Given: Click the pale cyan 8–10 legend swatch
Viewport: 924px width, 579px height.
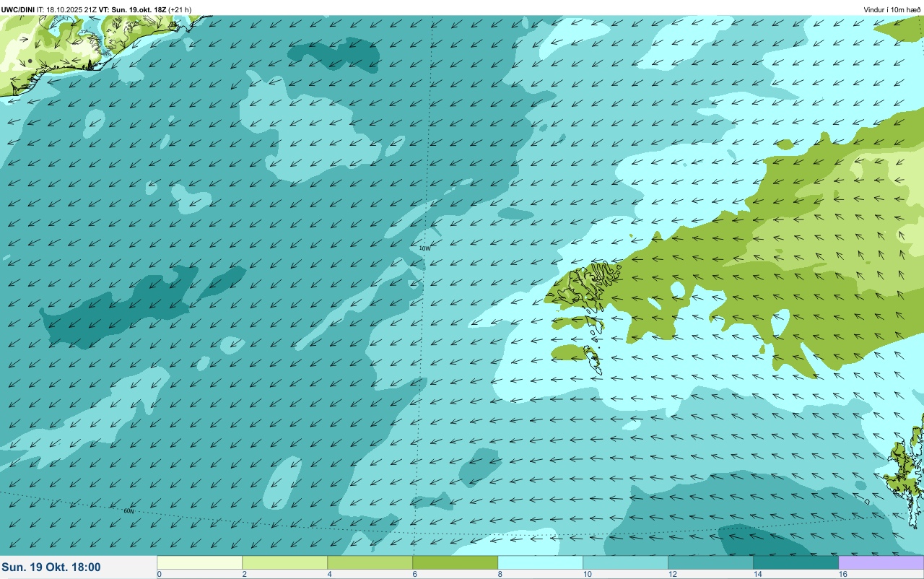Looking at the screenshot, I should (x=541, y=562).
